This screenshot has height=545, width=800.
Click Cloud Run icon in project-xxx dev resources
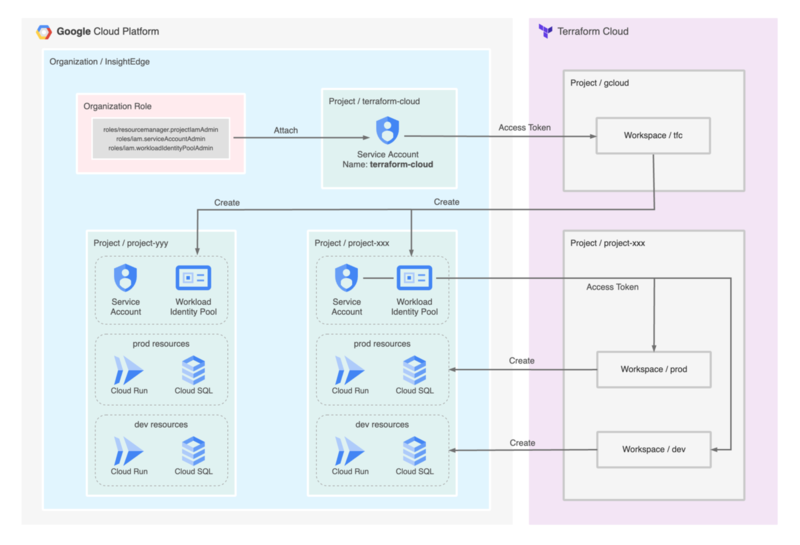(349, 451)
